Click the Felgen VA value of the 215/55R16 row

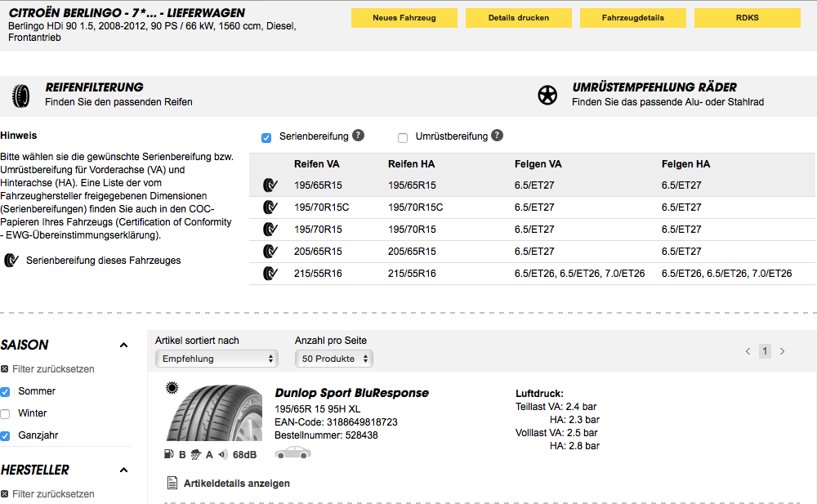(x=579, y=273)
